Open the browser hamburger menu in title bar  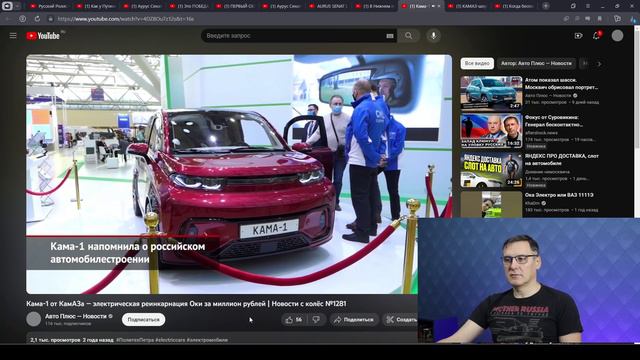(x=588, y=6)
